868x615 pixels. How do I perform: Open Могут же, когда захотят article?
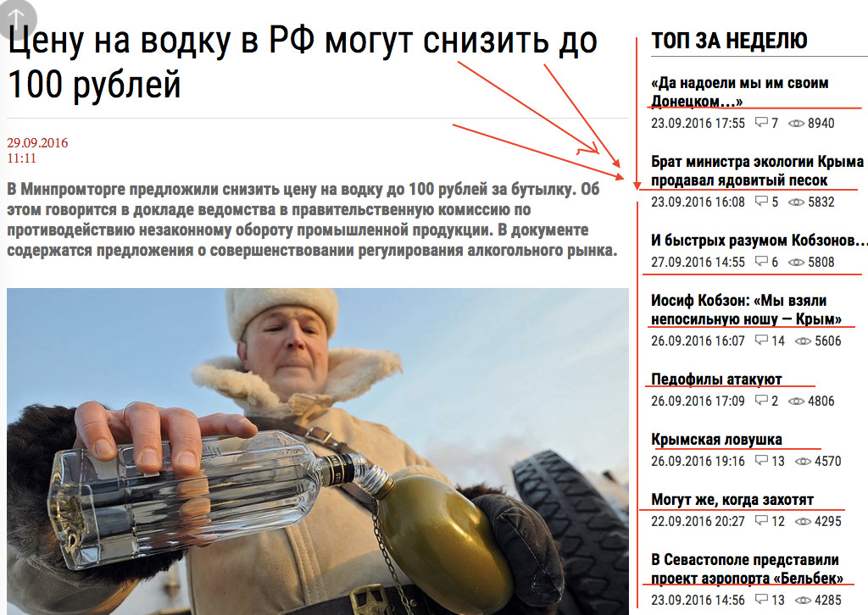coord(732,500)
